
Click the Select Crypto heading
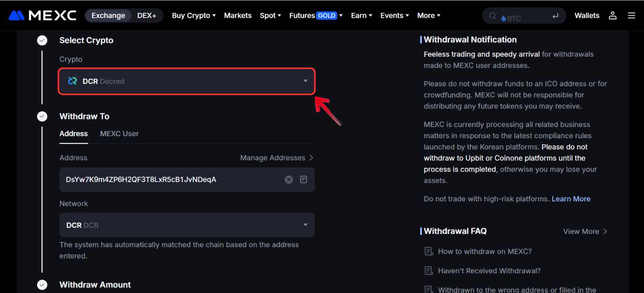coord(86,40)
